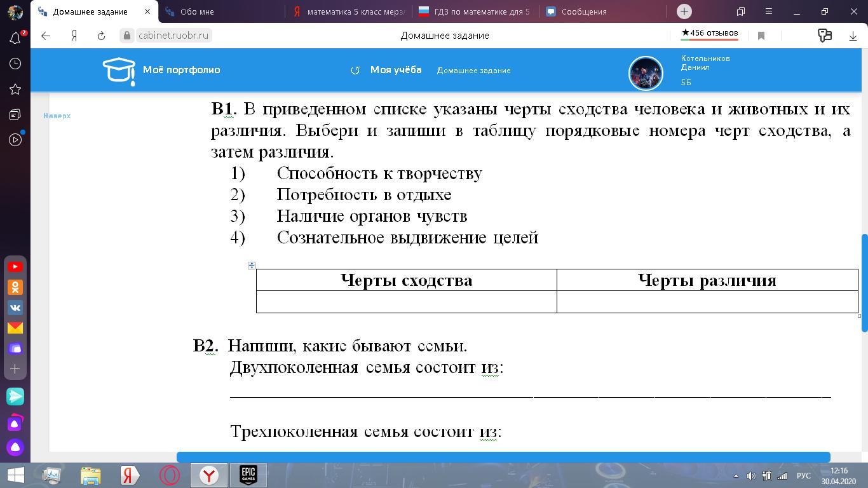Reload the page with refresh icon
Screen dimensions: 868x488
tap(101, 36)
